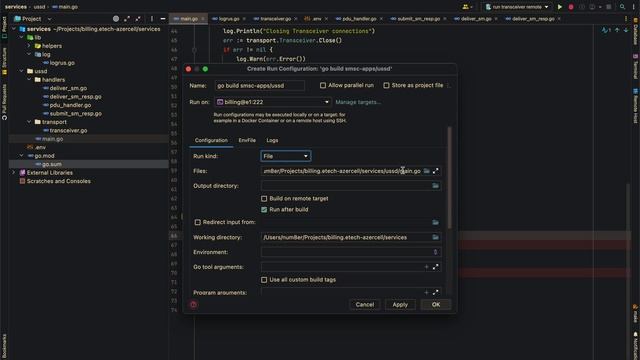Confirm with the OK button
The width and height of the screenshot is (640, 360).
tap(436, 304)
